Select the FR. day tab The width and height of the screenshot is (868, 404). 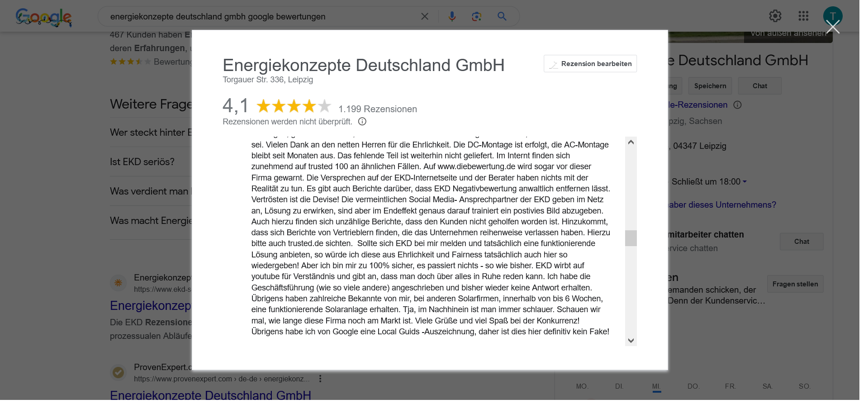coord(730,386)
